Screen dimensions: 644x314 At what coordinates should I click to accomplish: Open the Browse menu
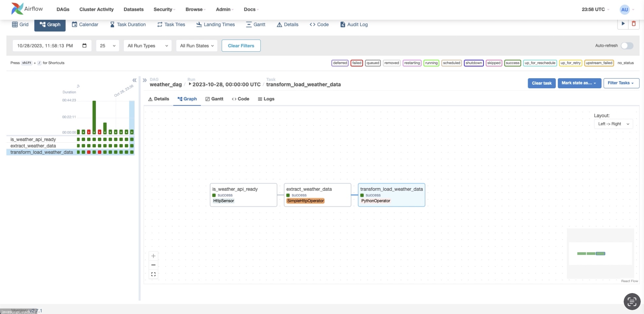195,9
